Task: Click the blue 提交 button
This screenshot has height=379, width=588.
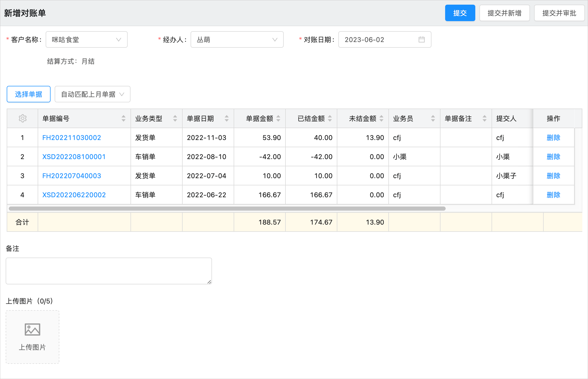Action: 460,13
